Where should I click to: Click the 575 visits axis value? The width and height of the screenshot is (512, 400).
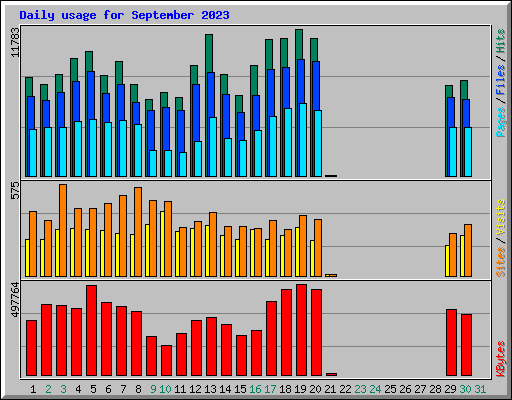(x=15, y=190)
